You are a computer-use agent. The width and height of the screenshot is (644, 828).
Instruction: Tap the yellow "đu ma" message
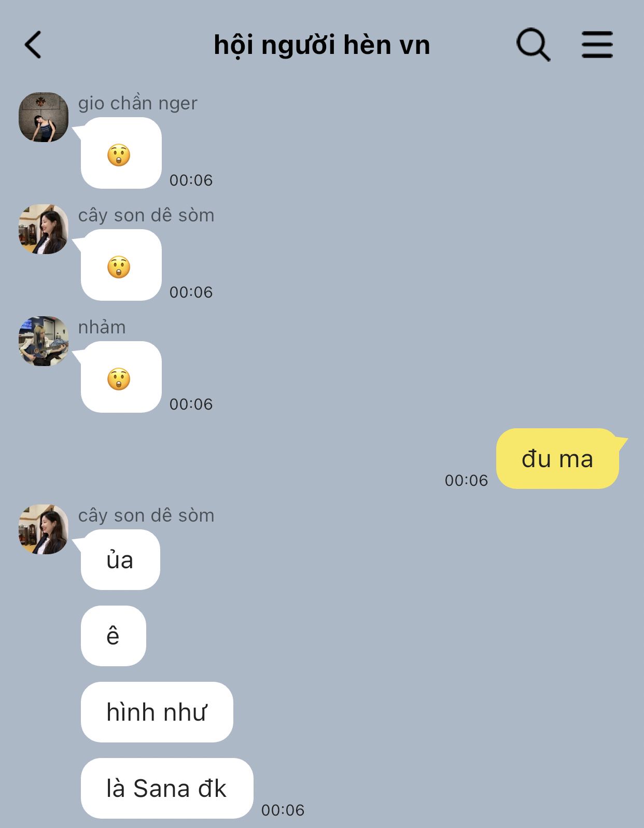coord(557,458)
